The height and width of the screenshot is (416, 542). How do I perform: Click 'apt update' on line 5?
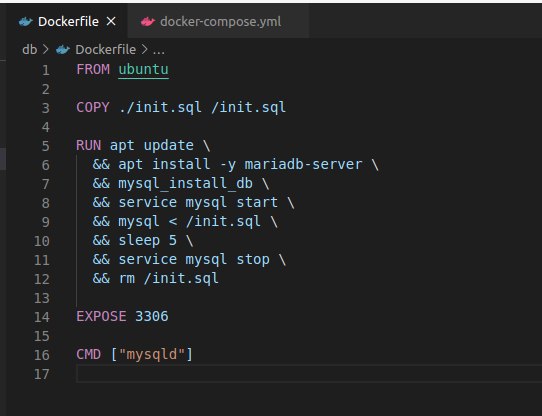[x=152, y=146]
